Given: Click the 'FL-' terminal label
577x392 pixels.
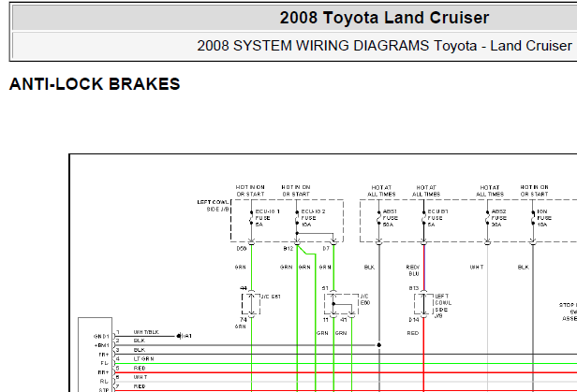Looking at the screenshot, I should (105, 363).
